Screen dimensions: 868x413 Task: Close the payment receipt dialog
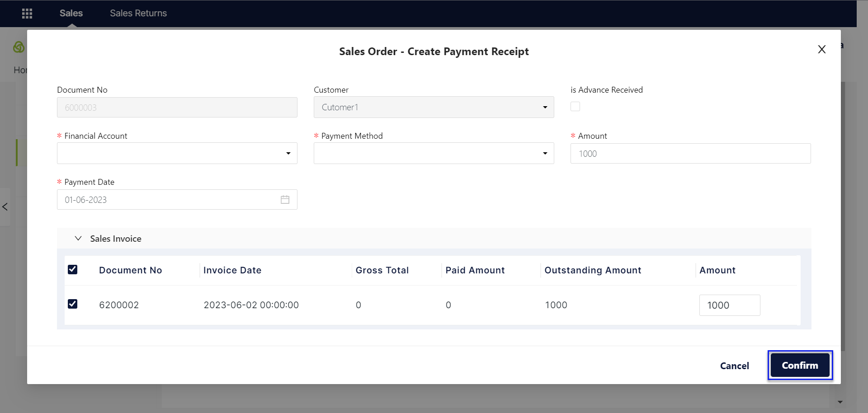[x=821, y=49]
